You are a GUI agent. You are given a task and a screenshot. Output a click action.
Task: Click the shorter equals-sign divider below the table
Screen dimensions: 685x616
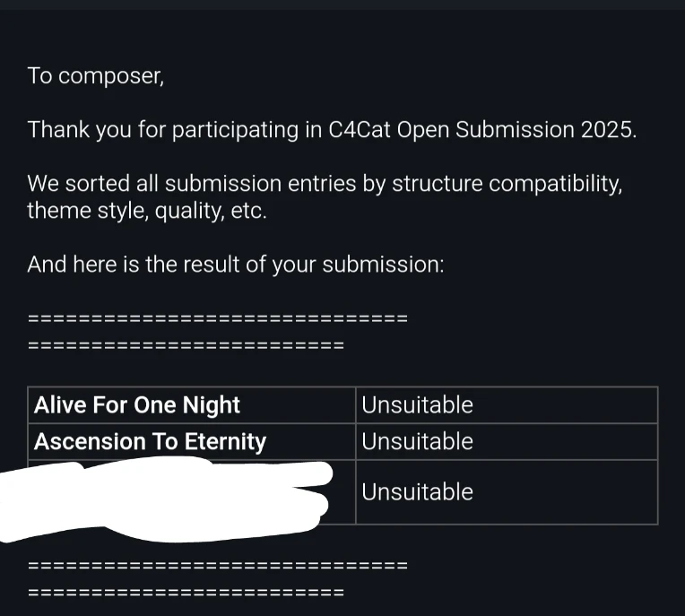point(186,593)
